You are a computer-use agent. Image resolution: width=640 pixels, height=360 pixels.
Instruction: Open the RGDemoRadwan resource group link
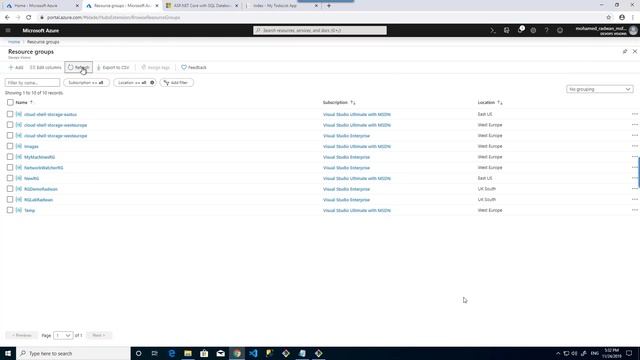click(x=40, y=189)
